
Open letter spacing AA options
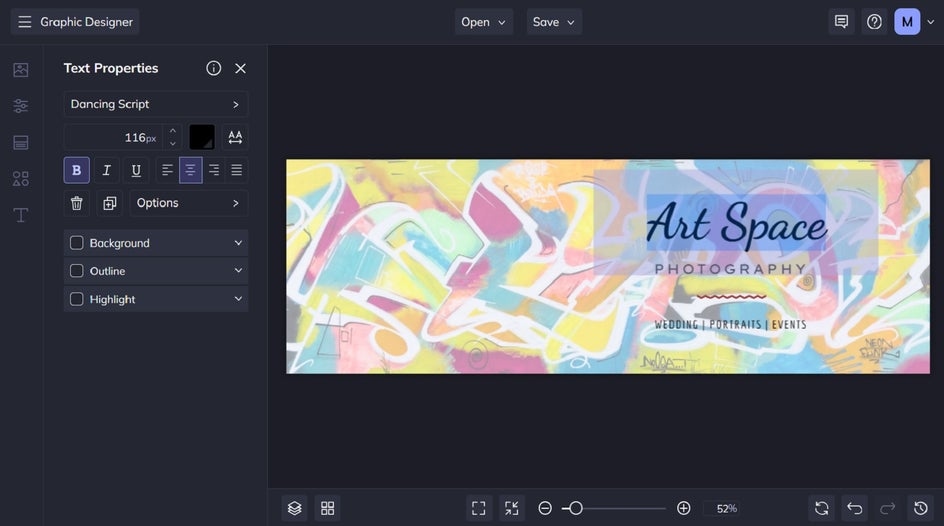(235, 137)
